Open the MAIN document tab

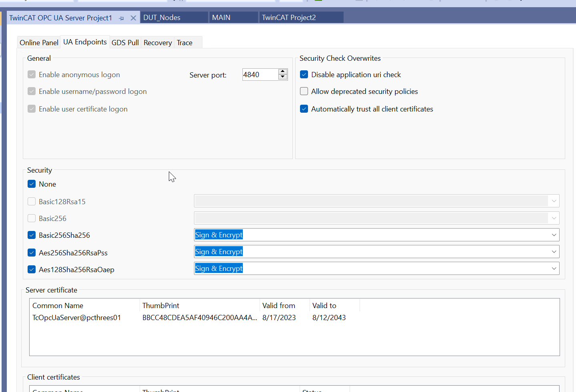click(x=234, y=18)
